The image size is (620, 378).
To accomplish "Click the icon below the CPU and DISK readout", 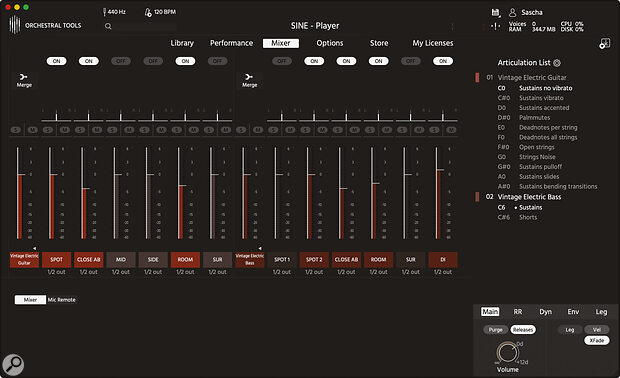I will (x=604, y=43).
